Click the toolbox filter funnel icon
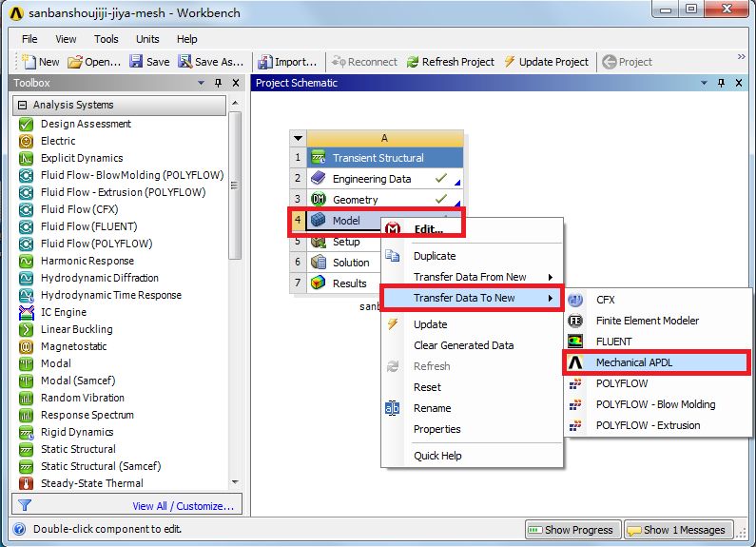This screenshot has width=756, height=547. click(x=25, y=505)
